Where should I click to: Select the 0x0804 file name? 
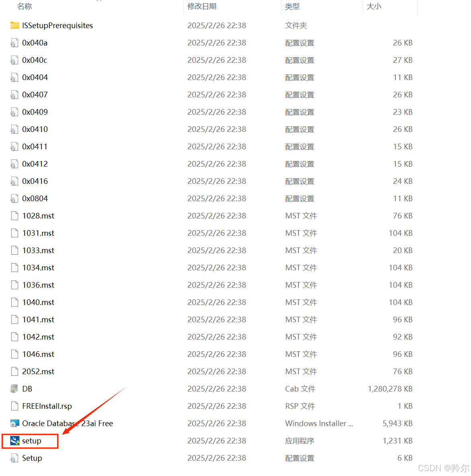(x=35, y=198)
